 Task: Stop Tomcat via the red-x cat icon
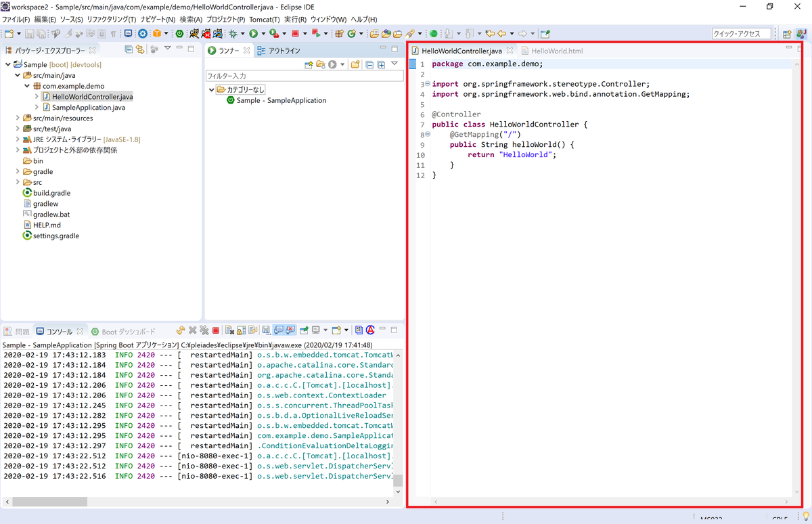pyautogui.click(x=206, y=33)
